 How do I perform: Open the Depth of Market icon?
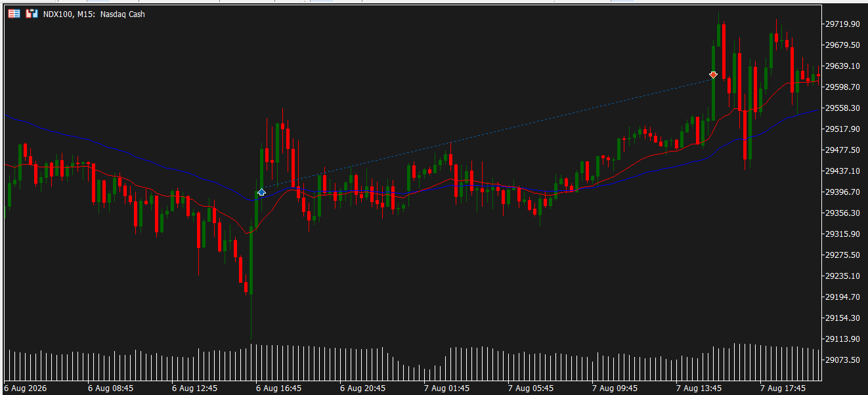coord(32,14)
